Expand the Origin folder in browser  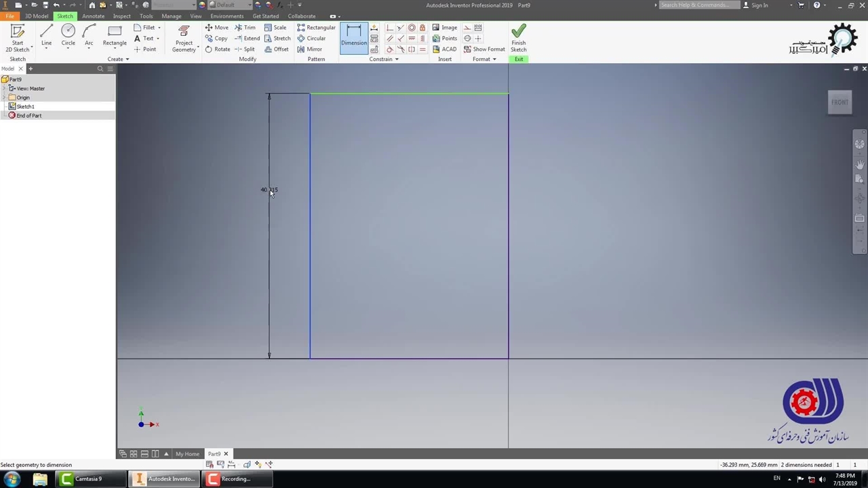click(x=5, y=98)
